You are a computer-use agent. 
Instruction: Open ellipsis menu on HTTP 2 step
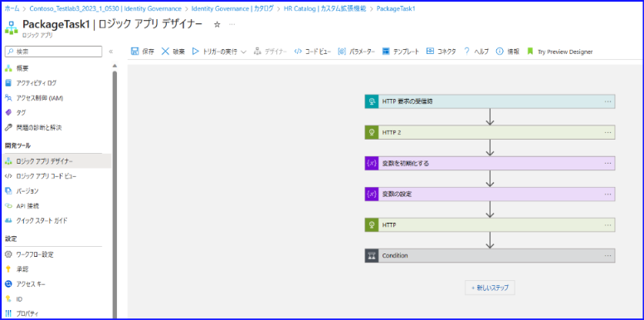607,132
